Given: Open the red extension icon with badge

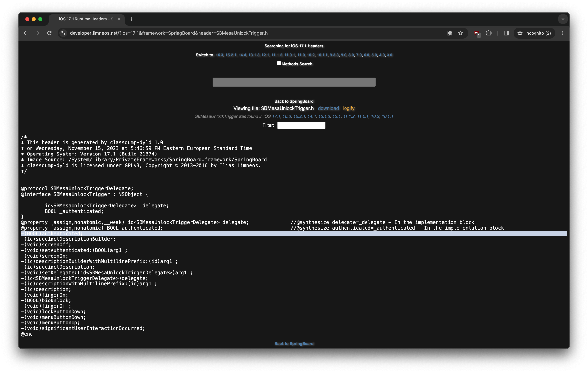Looking at the screenshot, I should pyautogui.click(x=477, y=33).
